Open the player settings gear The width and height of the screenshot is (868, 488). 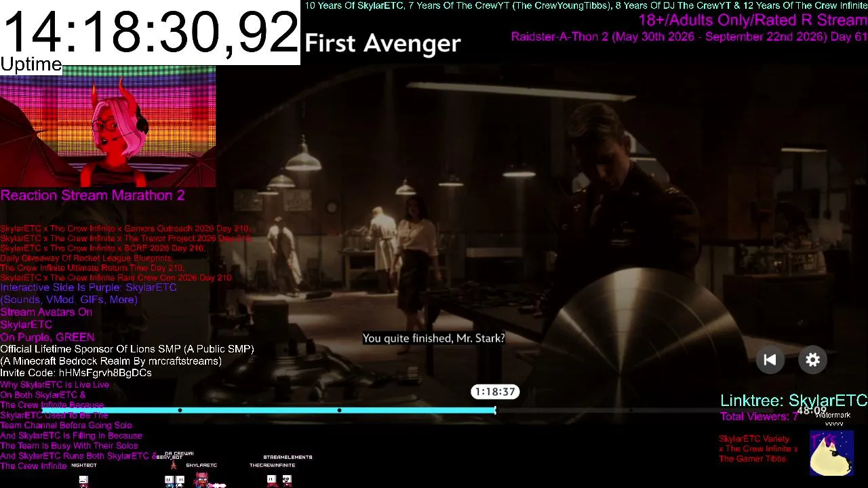pyautogui.click(x=812, y=360)
